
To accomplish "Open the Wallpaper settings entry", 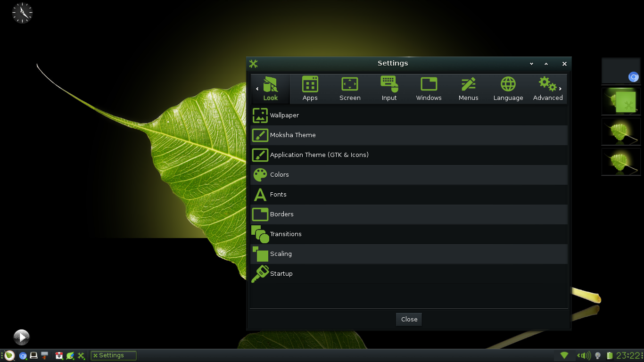I will pyautogui.click(x=284, y=115).
